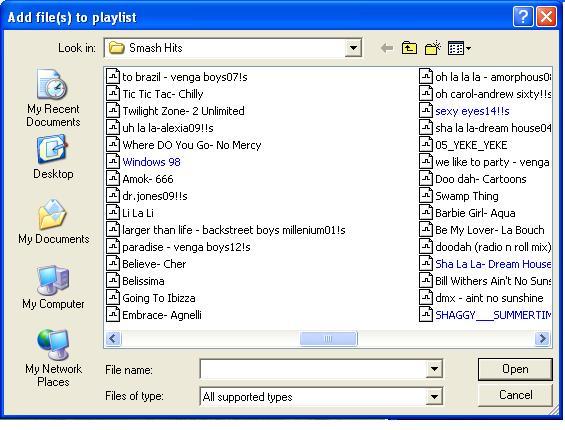
Task: Select file 'paradise - venga boys12!s'
Action: [178, 247]
